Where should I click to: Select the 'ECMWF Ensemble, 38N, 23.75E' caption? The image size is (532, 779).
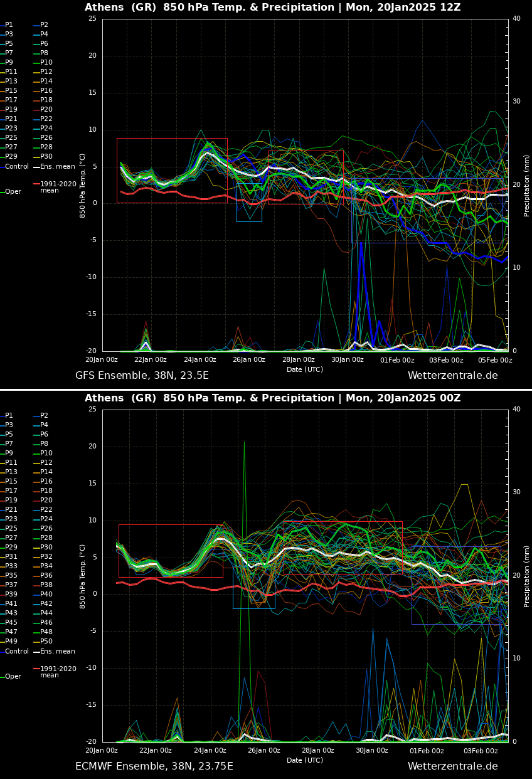pyautogui.click(x=154, y=766)
